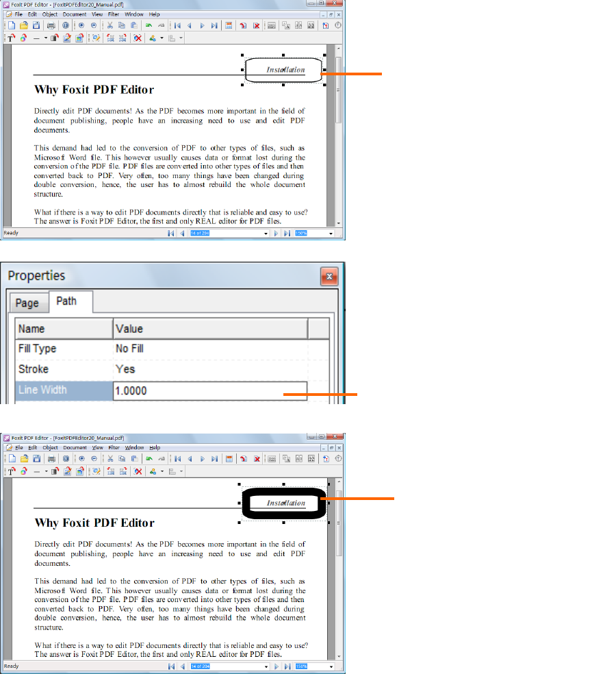Select thick Installation box in lower document
The height and width of the screenshot is (674, 616).
pyautogui.click(x=284, y=503)
